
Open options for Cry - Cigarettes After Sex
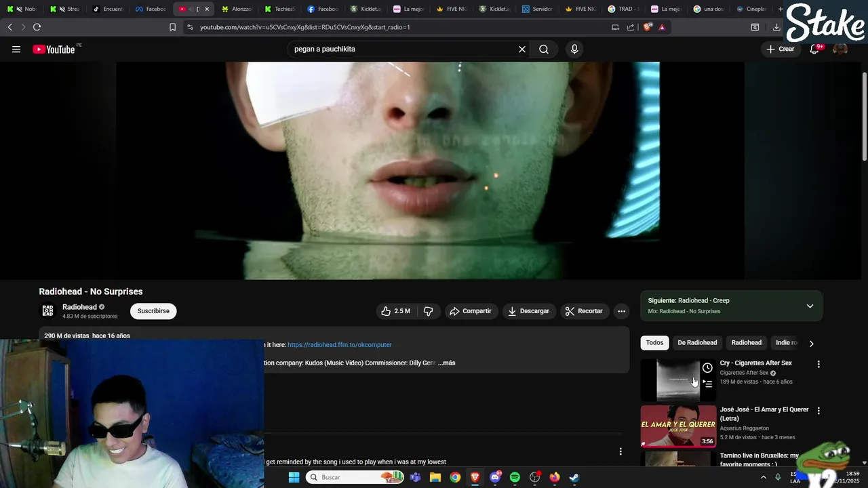point(818,364)
